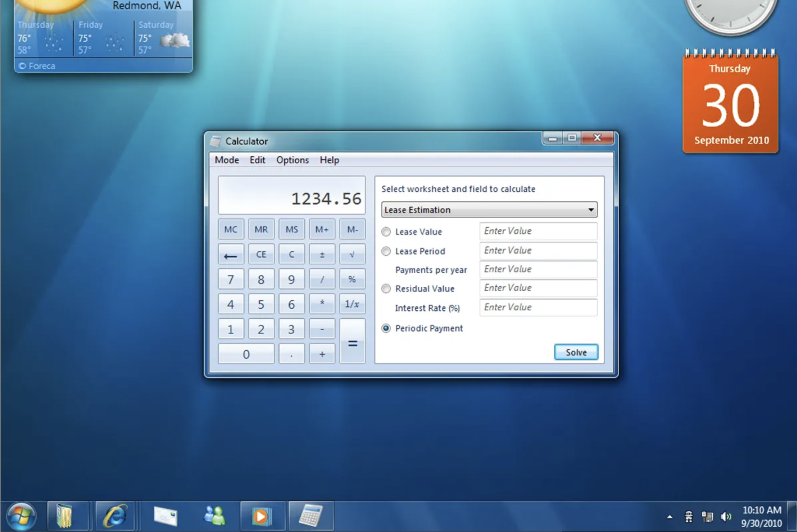797x532 pixels.
Task: Open the Options menu
Action: tap(293, 160)
